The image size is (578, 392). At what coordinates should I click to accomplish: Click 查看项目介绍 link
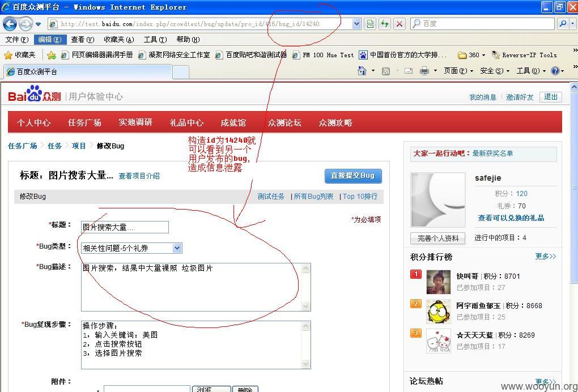[139, 176]
